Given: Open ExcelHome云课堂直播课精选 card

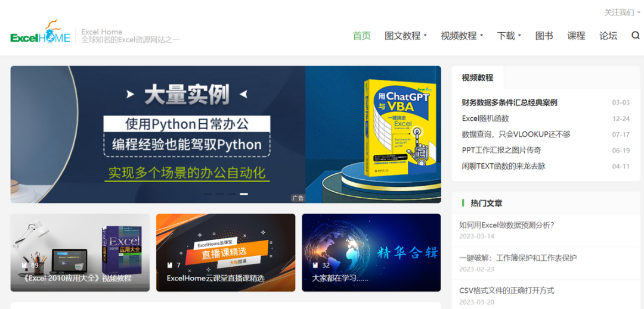Looking at the screenshot, I should (x=225, y=252).
